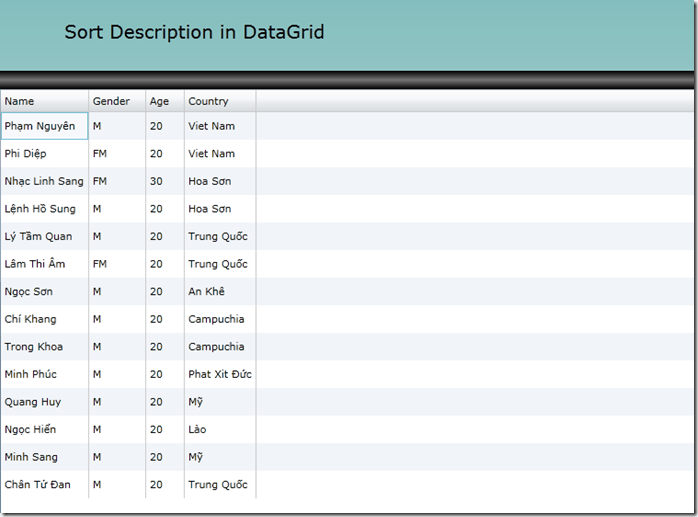Sort grid by Country column header

click(219, 101)
